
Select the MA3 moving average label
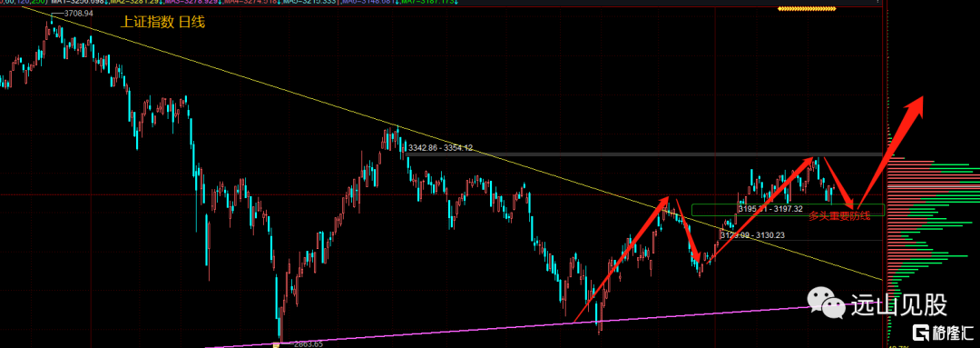point(191,3)
